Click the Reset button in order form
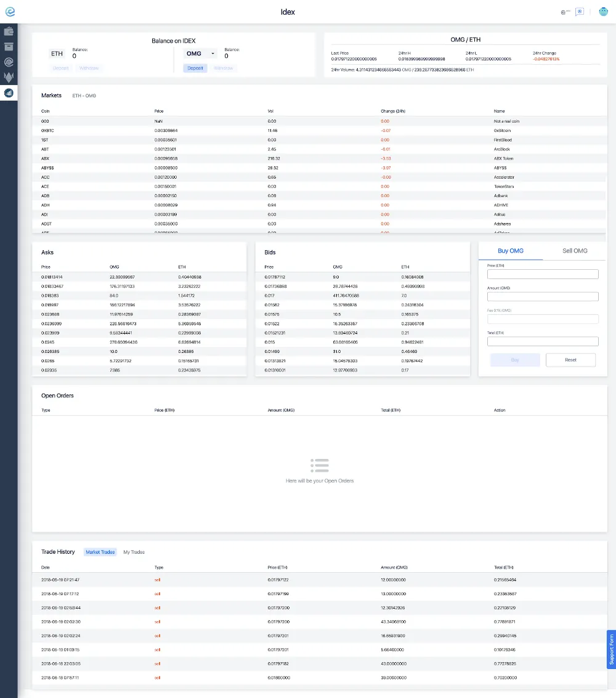 (x=570, y=360)
